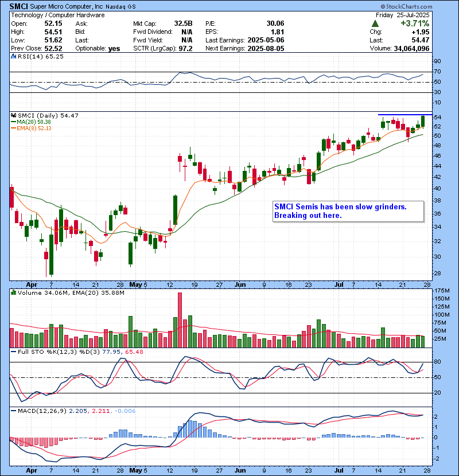Click the Optionable yes value
The width and height of the screenshot is (459, 476).
tap(114, 49)
